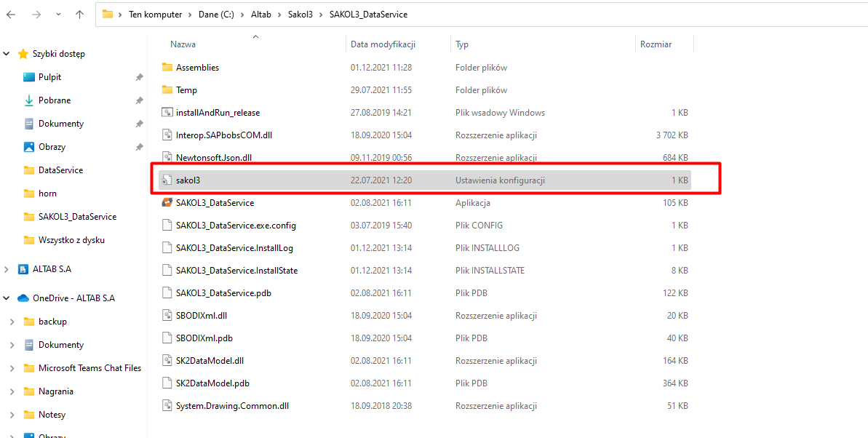Open Dokumenty under Szybki dostęp
Screen dimensions: 868x438
tap(61, 124)
